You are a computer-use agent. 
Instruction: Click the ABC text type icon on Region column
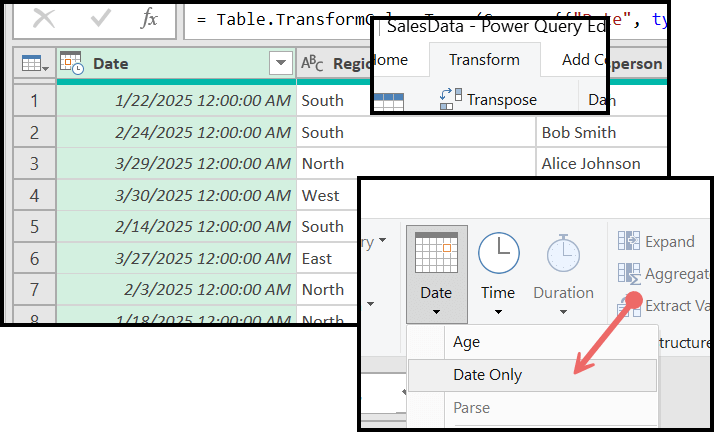(x=312, y=63)
